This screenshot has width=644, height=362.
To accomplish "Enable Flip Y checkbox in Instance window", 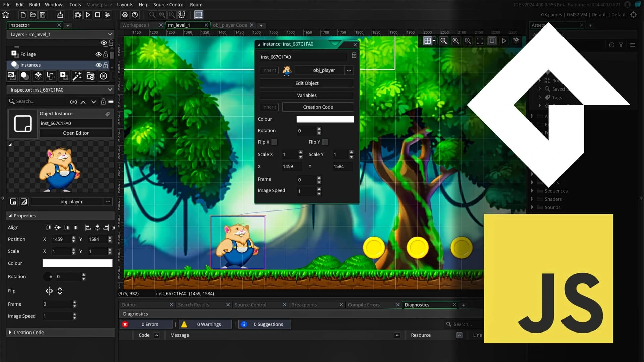I will (x=325, y=142).
